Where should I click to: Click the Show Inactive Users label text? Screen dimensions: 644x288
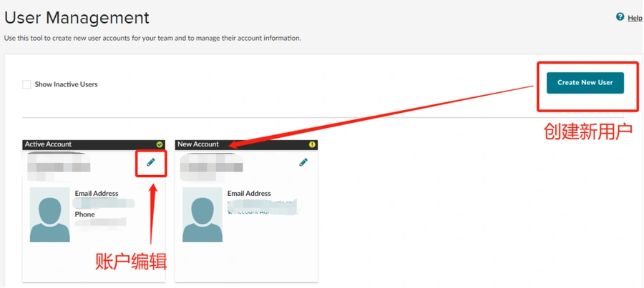coord(66,84)
